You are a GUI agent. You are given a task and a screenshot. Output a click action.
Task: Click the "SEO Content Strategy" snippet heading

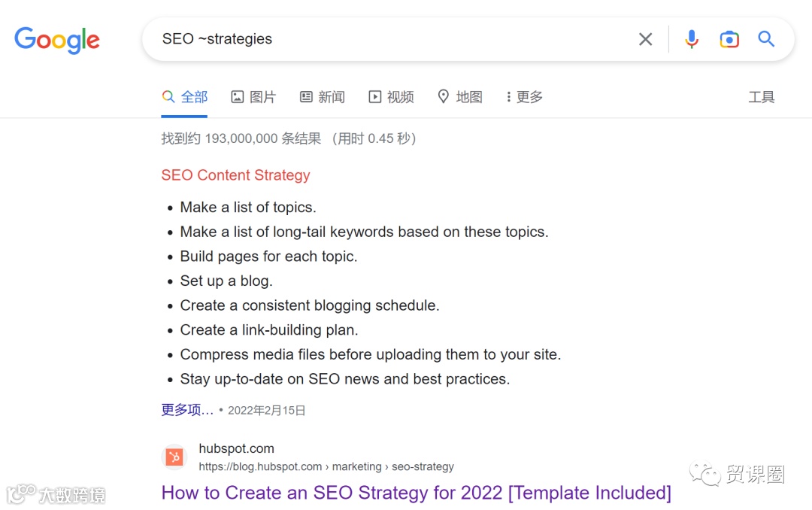point(235,175)
